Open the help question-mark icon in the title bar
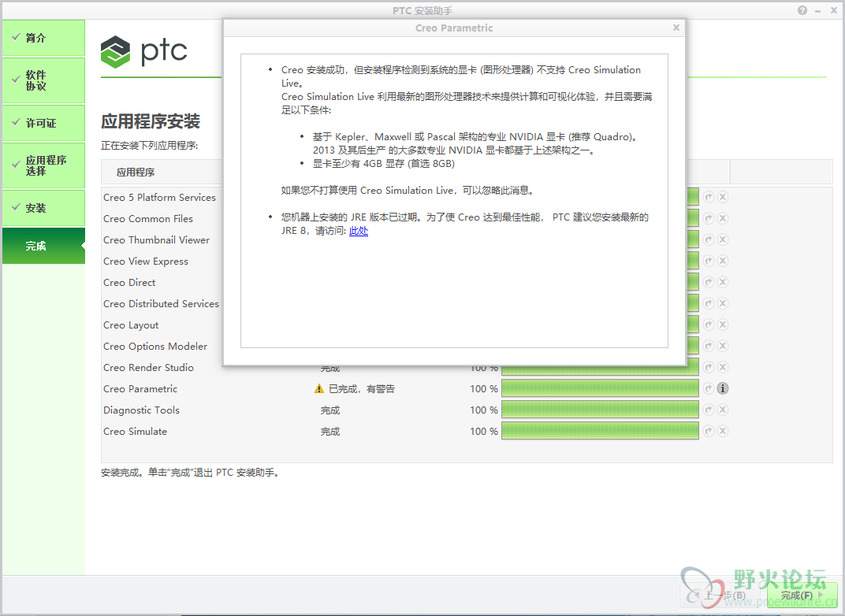Viewport: 845px width, 616px height. tap(802, 10)
